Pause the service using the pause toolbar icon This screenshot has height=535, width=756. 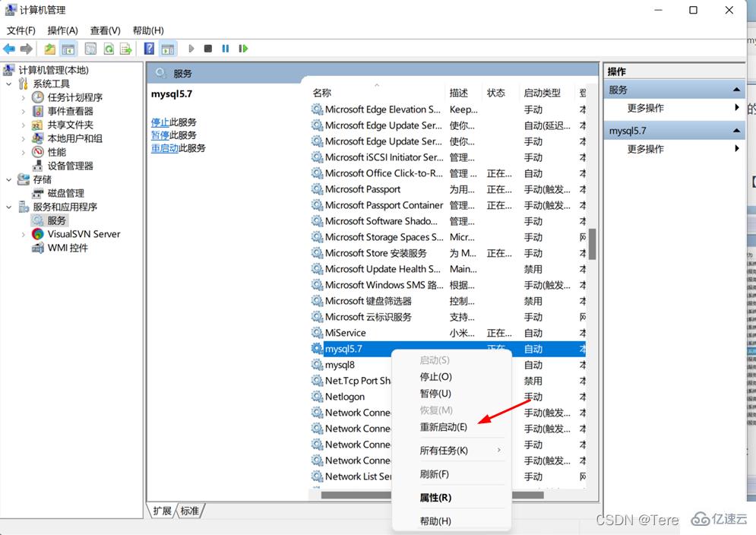pos(225,48)
